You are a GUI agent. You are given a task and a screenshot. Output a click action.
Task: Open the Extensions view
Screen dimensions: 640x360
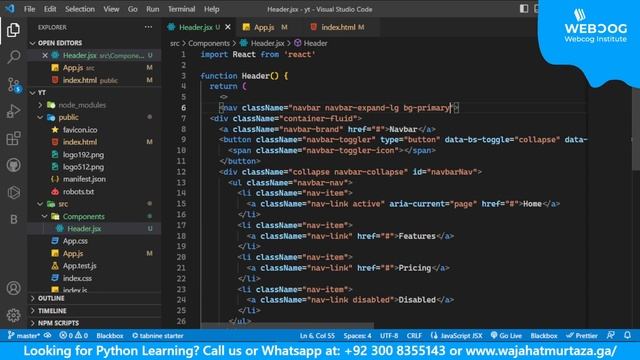tap(13, 138)
